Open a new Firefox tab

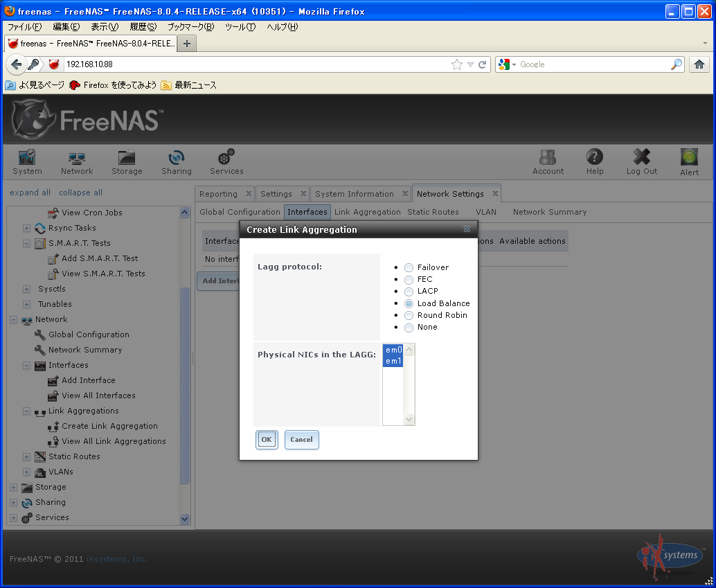point(187,44)
